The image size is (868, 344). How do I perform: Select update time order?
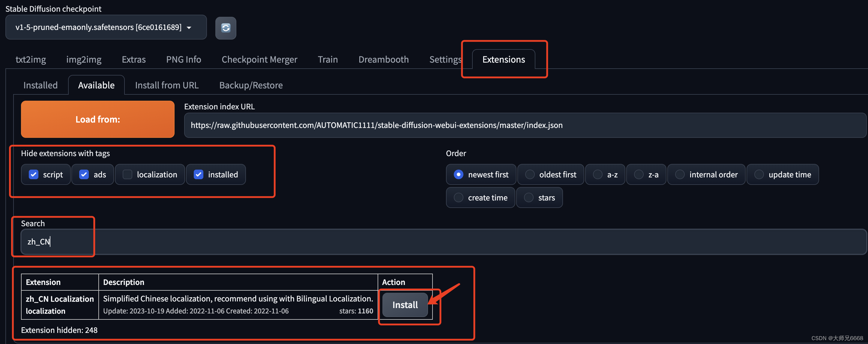tap(783, 174)
